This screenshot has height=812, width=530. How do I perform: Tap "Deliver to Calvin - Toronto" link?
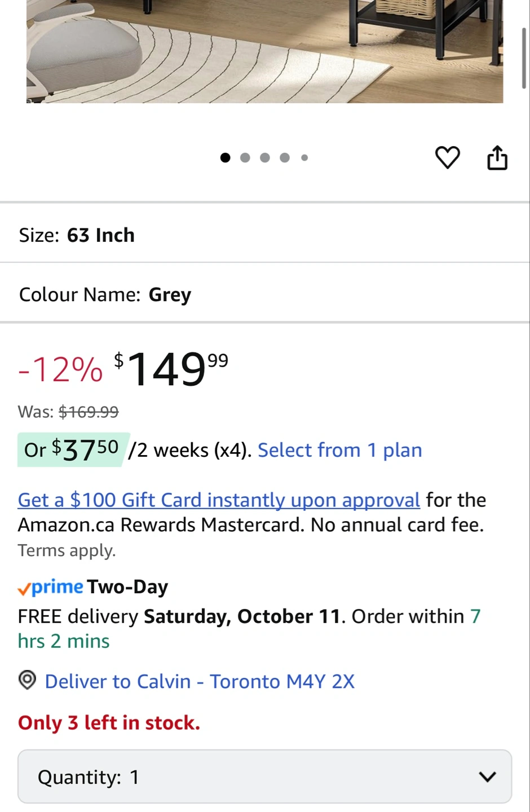pos(200,681)
